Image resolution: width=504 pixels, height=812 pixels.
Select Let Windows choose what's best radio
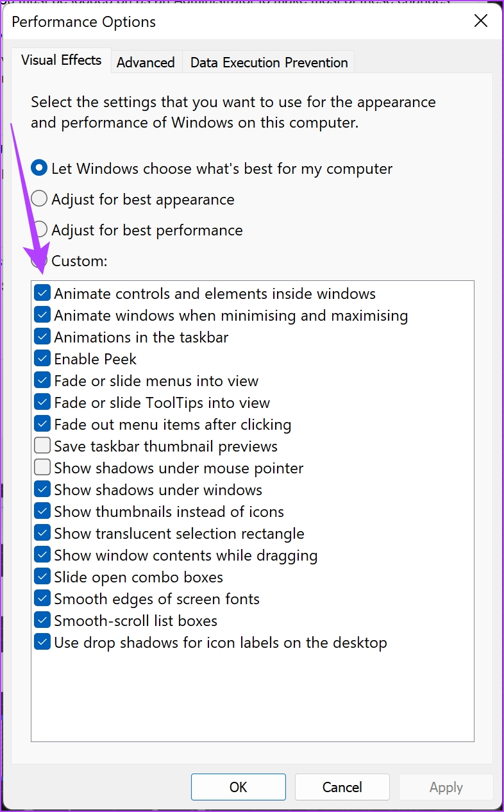tap(39, 169)
